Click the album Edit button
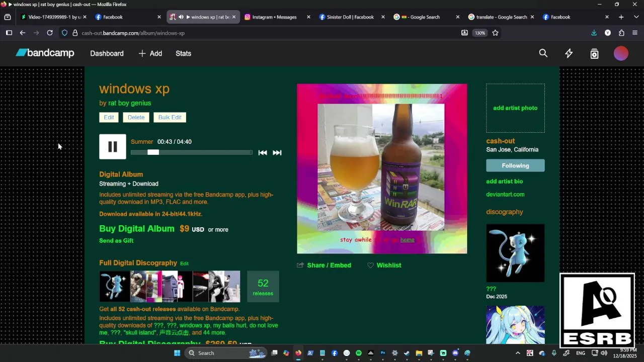The width and height of the screenshot is (644, 362). [109, 117]
